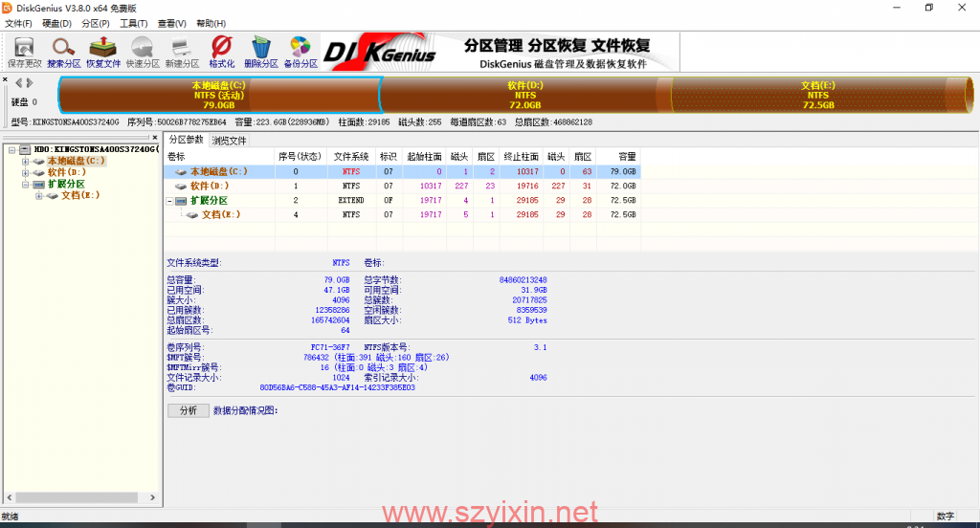Screen dimensions: 980x528
Task: Click the Save Changes (保存更改) toolbar icon
Action: 24,52
